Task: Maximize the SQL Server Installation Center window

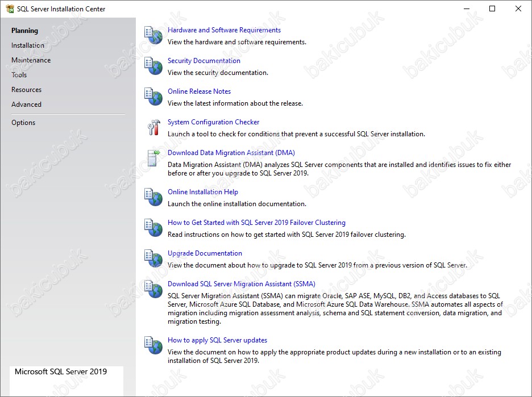Action: pos(492,9)
